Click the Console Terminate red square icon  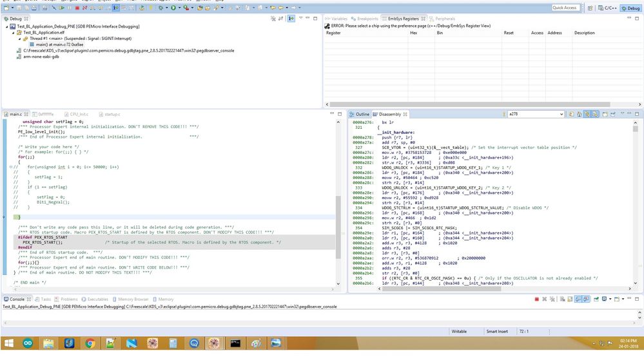pyautogui.click(x=537, y=300)
